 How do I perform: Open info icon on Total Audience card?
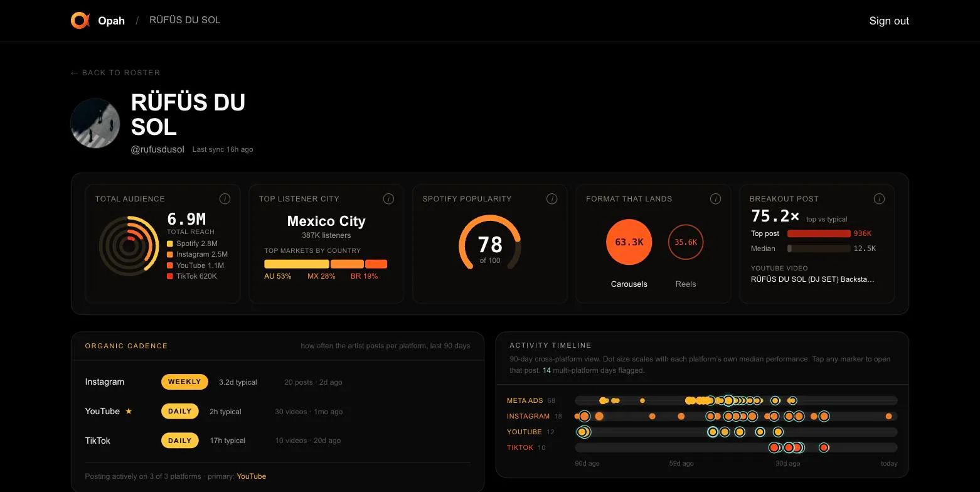click(x=225, y=199)
